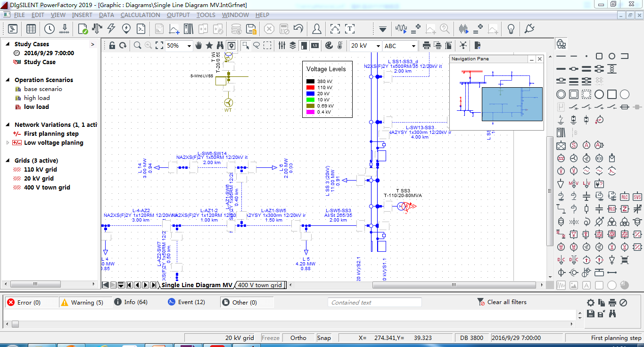This screenshot has width=644, height=347.
Task: Click the Short-Circuit lightning bolt icon
Action: coord(112,29)
